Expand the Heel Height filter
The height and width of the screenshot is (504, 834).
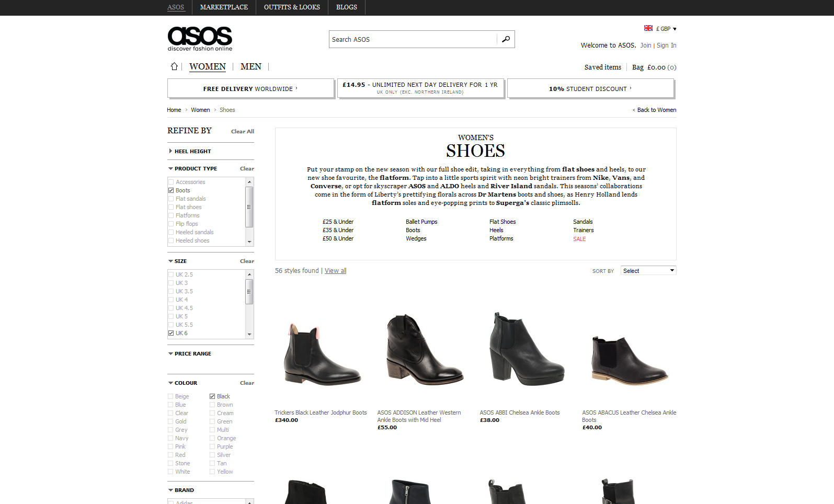(190, 151)
